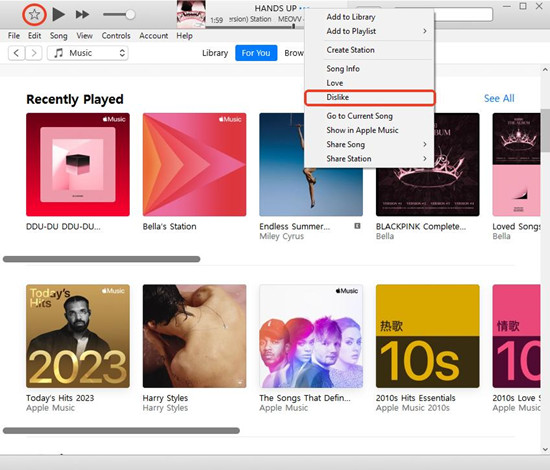Click the Harry Styles artist name link
Image resolution: width=550 pixels, height=470 pixels.
coord(165,408)
